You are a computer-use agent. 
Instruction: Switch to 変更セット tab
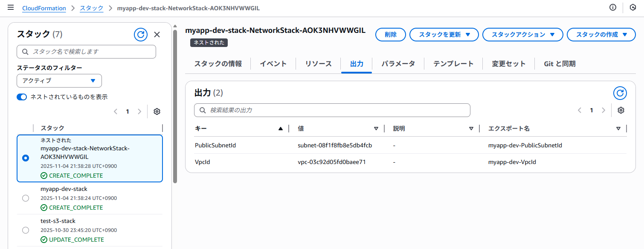pos(508,64)
